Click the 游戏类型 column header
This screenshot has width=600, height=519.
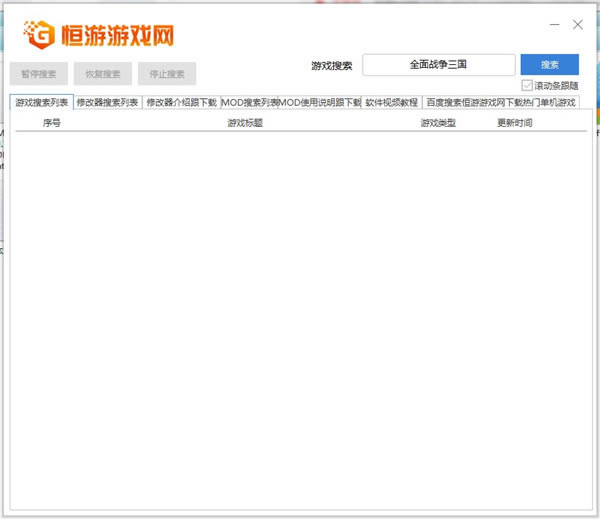tap(438, 123)
